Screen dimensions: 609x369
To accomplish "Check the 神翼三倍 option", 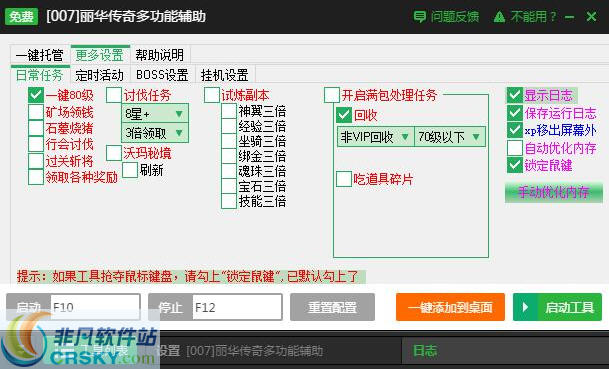I will (229, 111).
